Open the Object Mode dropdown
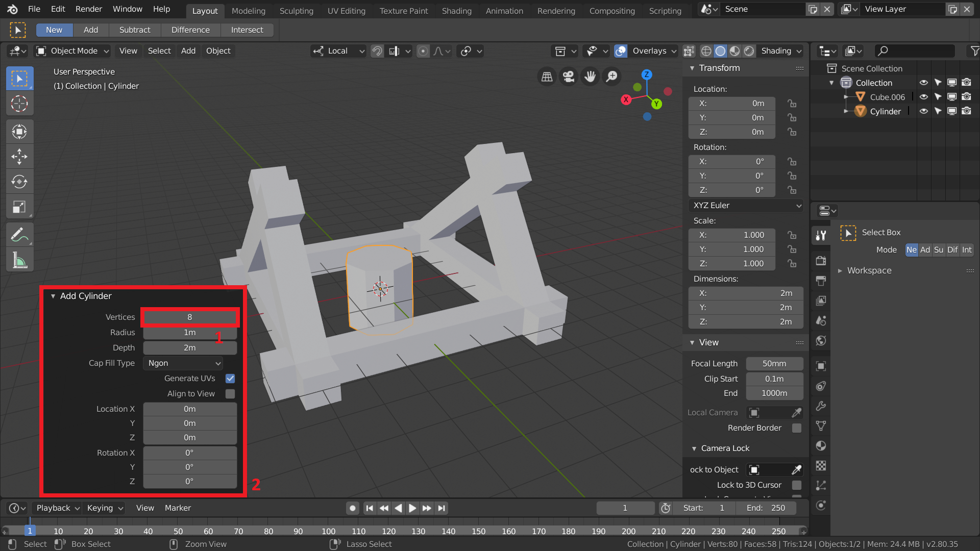Image resolution: width=980 pixels, height=551 pixels. [72, 51]
